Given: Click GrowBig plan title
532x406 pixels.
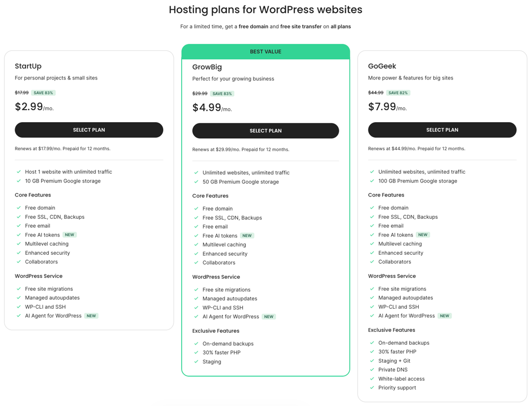Looking at the screenshot, I should [207, 67].
